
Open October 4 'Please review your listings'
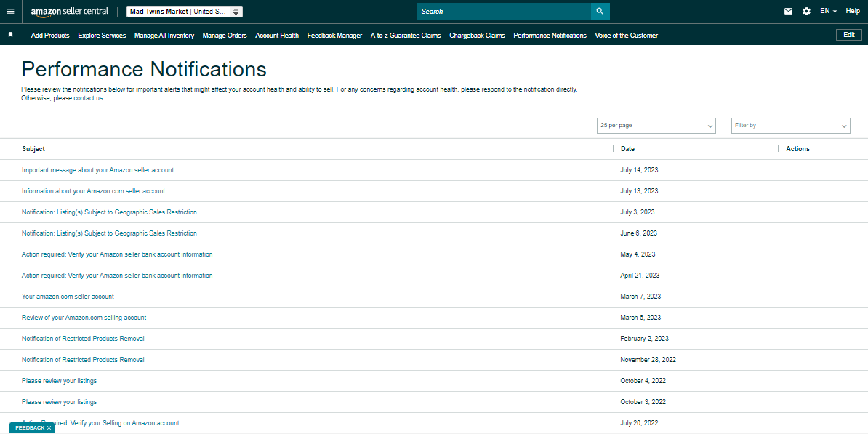[x=59, y=381]
